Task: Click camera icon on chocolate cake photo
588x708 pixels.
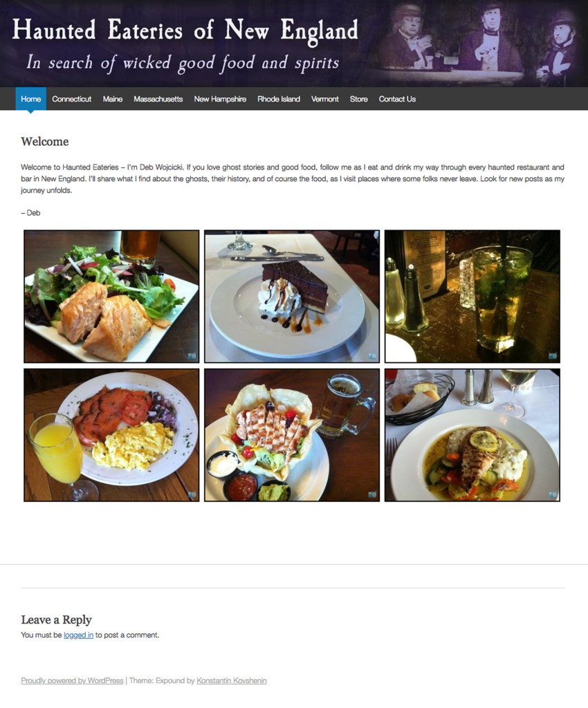Action: (x=373, y=356)
